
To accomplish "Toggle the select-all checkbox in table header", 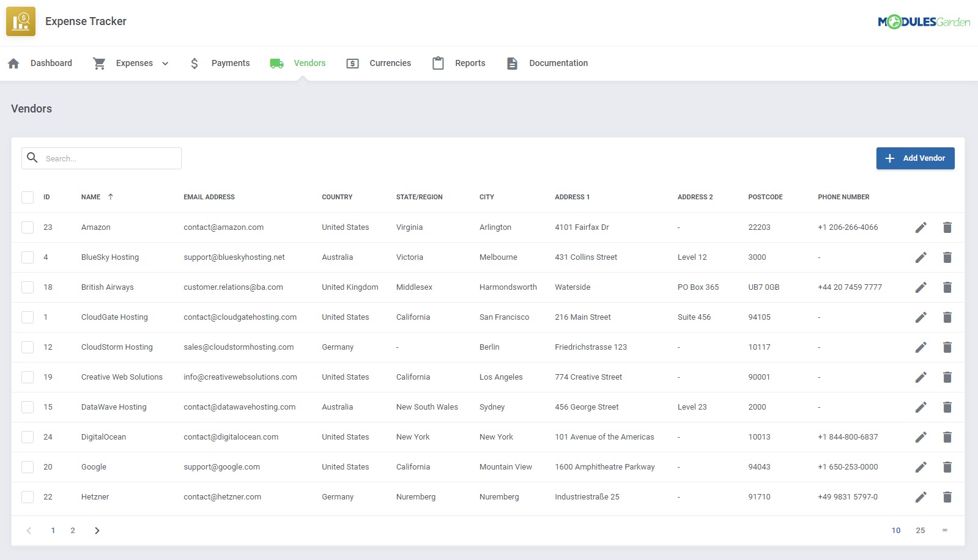I will [x=28, y=197].
